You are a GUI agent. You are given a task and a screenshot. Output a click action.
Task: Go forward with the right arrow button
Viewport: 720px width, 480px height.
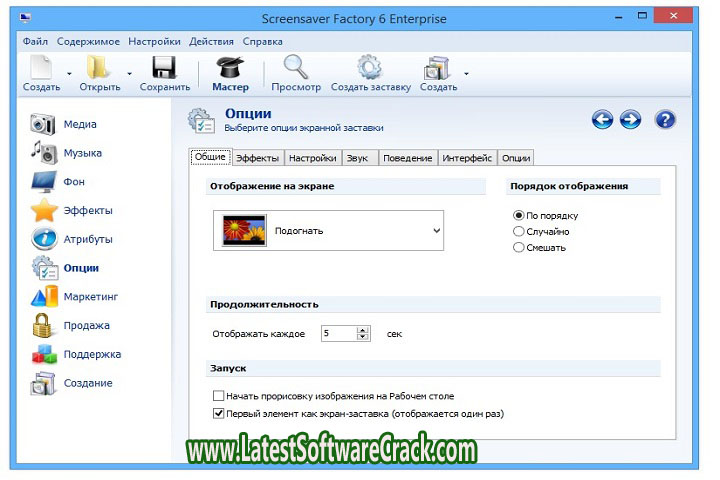tap(630, 120)
